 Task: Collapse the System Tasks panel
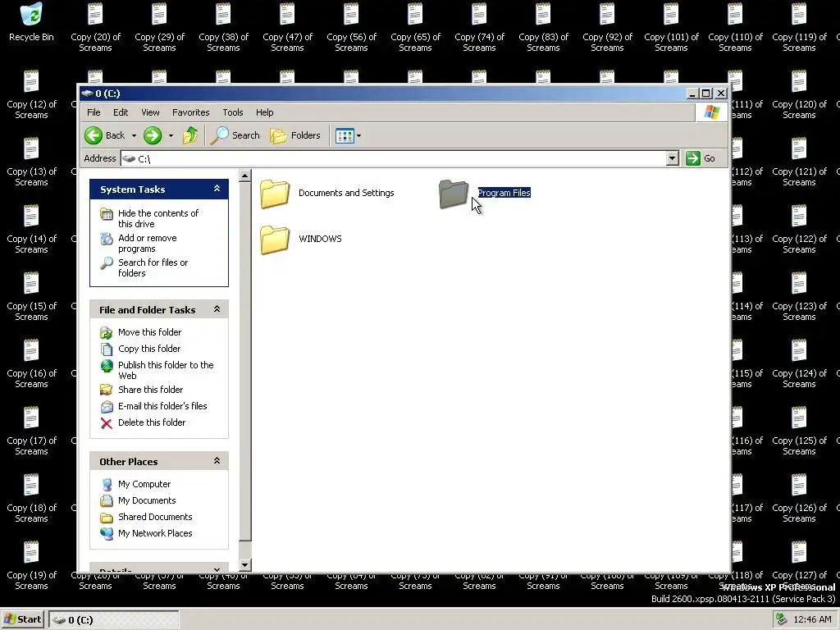coord(217,189)
